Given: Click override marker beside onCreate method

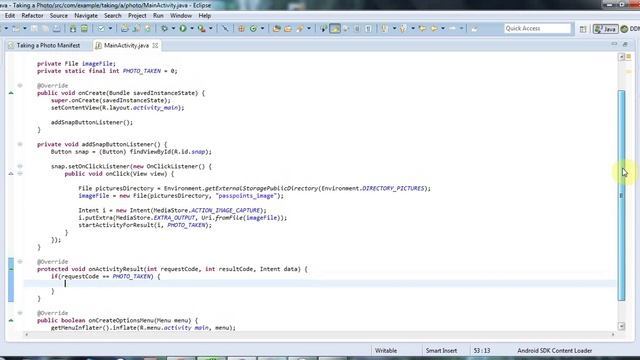Looking at the screenshot, I should pyautogui.click(x=11, y=93).
